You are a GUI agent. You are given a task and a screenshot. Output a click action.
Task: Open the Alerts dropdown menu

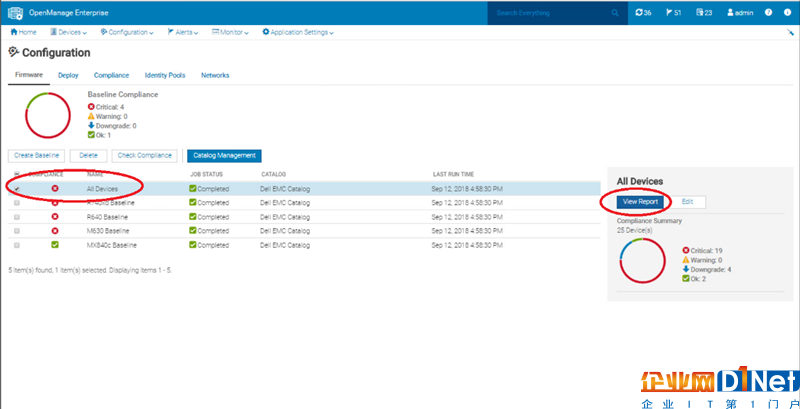point(183,32)
